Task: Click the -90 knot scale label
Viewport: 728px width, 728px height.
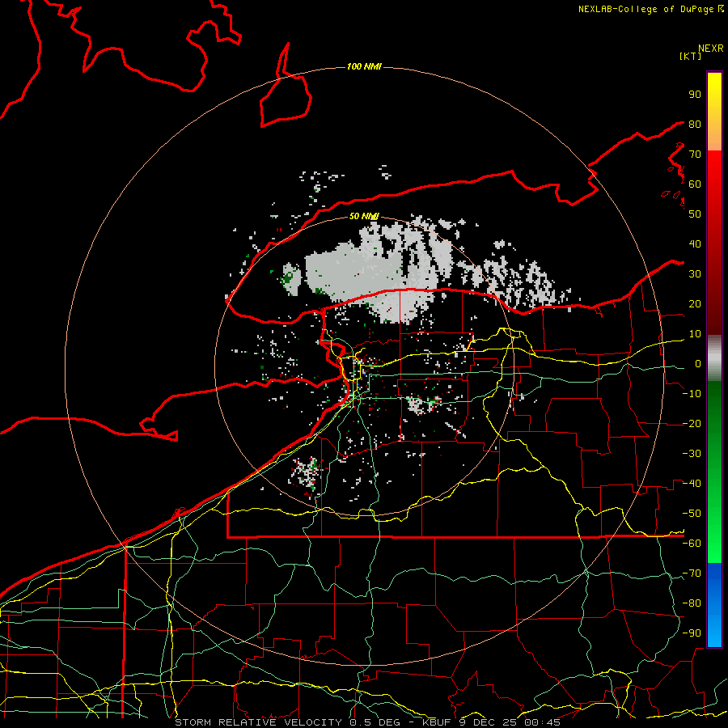Action: pos(692,633)
